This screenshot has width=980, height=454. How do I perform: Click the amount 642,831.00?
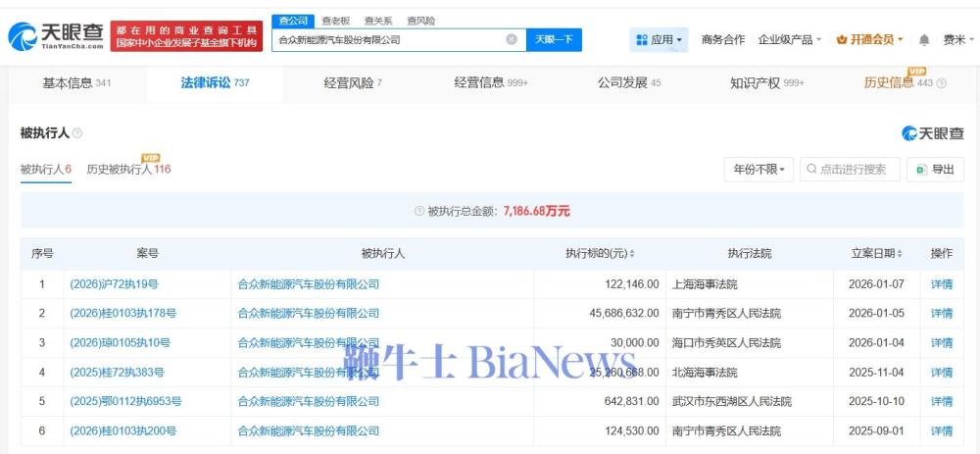pyautogui.click(x=632, y=401)
